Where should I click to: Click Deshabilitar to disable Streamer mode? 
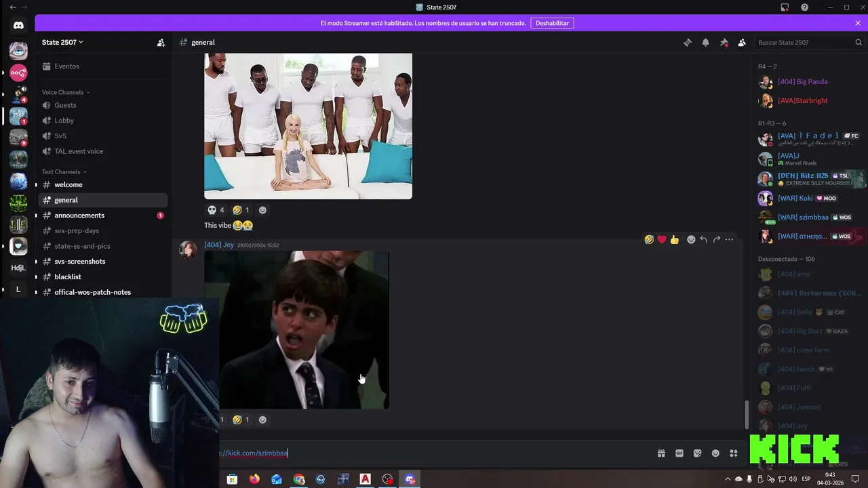click(552, 23)
